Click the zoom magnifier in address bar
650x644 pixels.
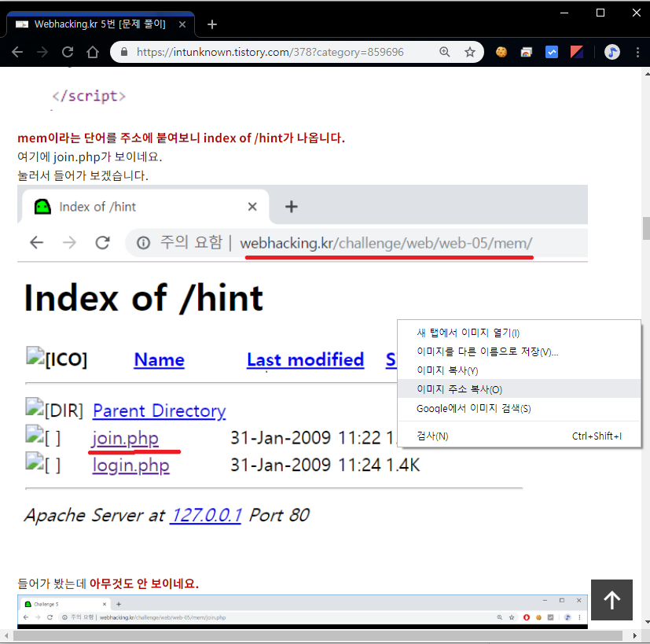(444, 52)
